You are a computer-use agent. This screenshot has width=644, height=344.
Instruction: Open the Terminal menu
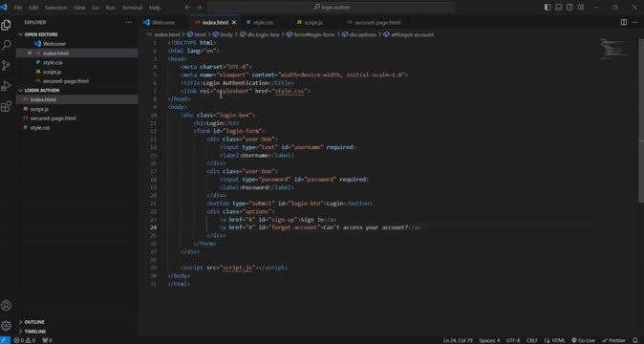tap(132, 8)
